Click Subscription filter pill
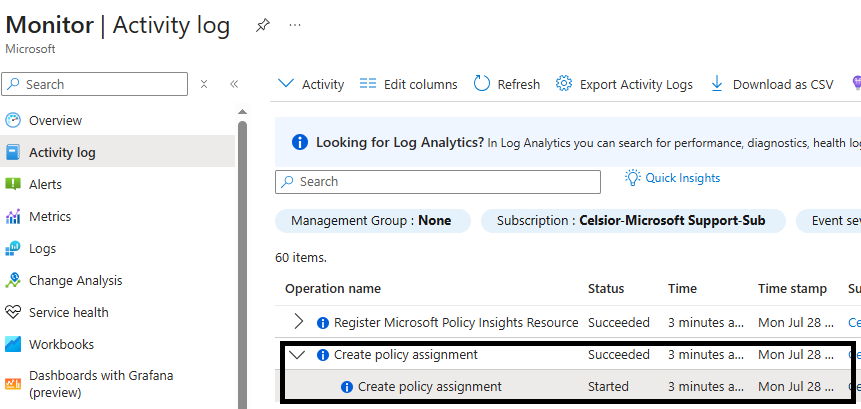The width and height of the screenshot is (861, 409). tap(633, 221)
